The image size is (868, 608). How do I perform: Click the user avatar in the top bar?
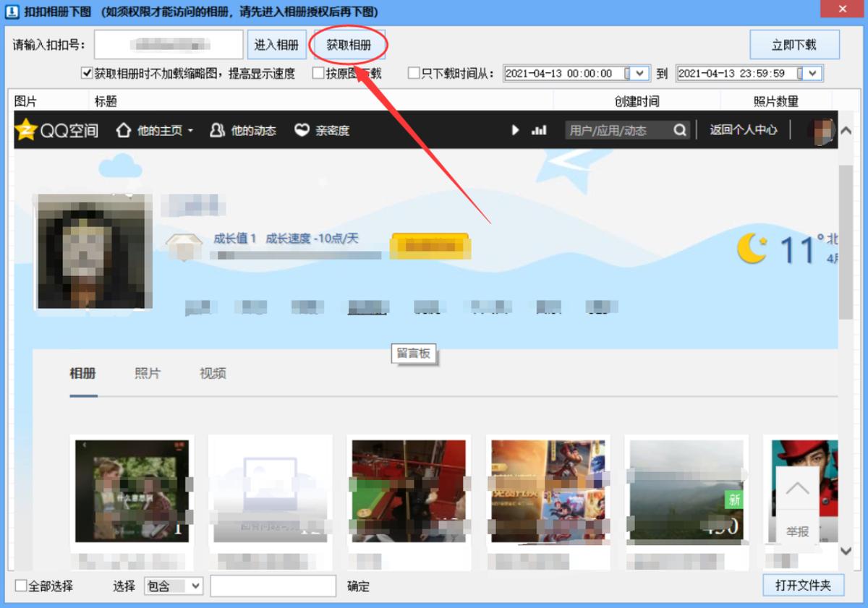point(823,130)
